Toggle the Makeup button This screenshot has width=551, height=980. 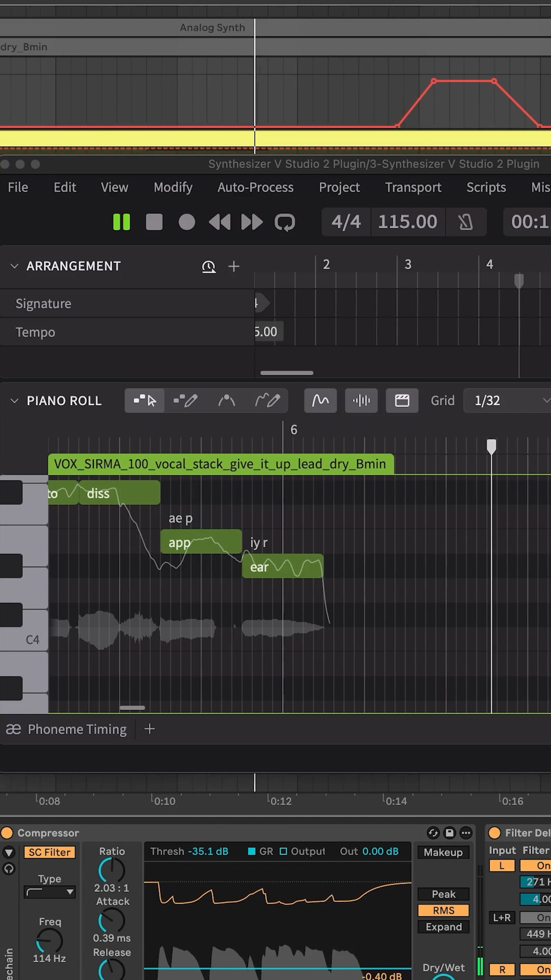443,852
